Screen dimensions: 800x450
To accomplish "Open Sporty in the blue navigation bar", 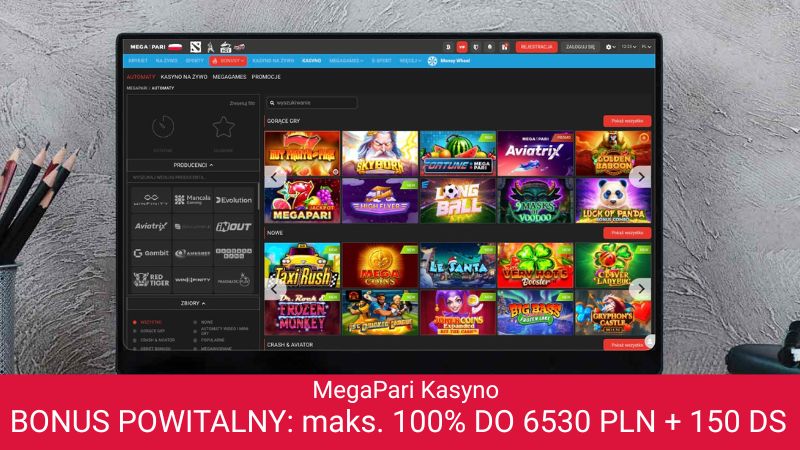I will 194,61.
